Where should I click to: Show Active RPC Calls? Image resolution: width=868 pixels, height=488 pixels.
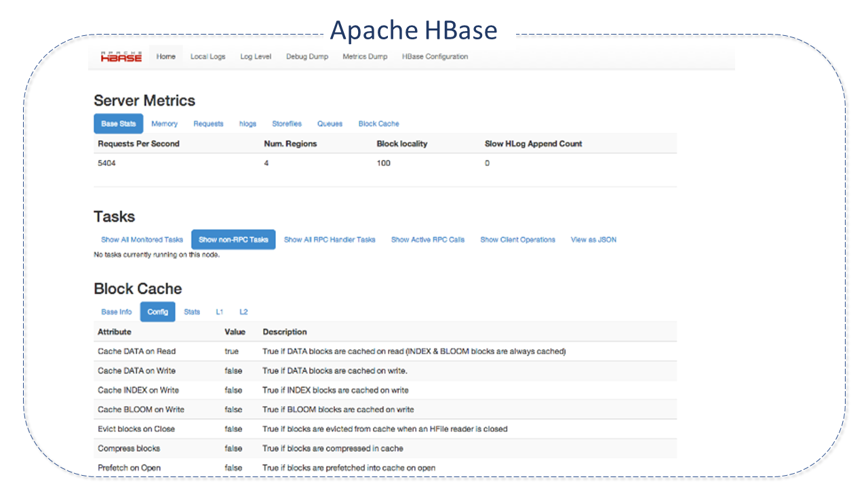(x=428, y=240)
